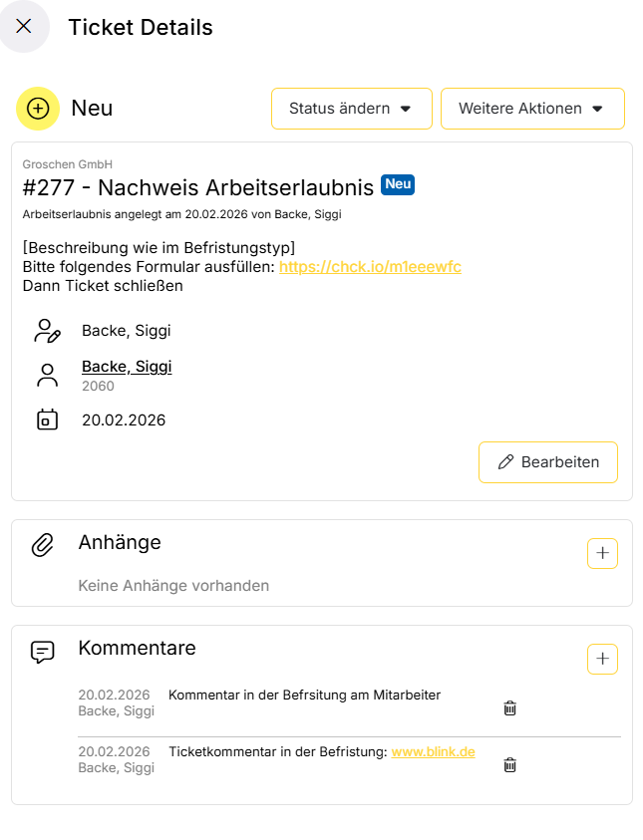
Task: Click the ticket title #277 Nachweis Arbeitserlaubnis
Action: click(x=197, y=187)
